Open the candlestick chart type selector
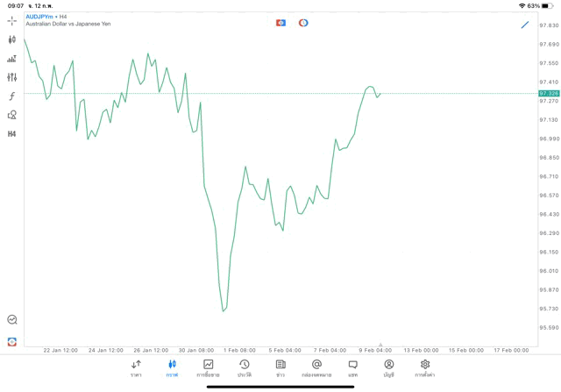 click(x=11, y=39)
